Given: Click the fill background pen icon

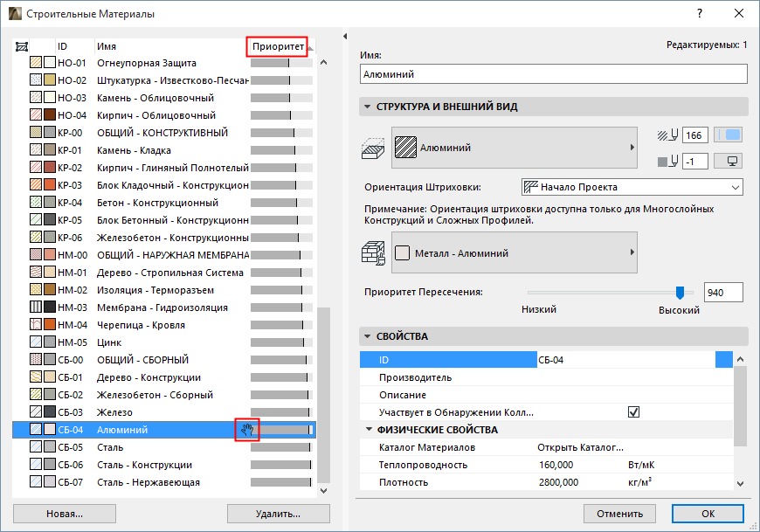Looking at the screenshot, I should pos(667,162).
